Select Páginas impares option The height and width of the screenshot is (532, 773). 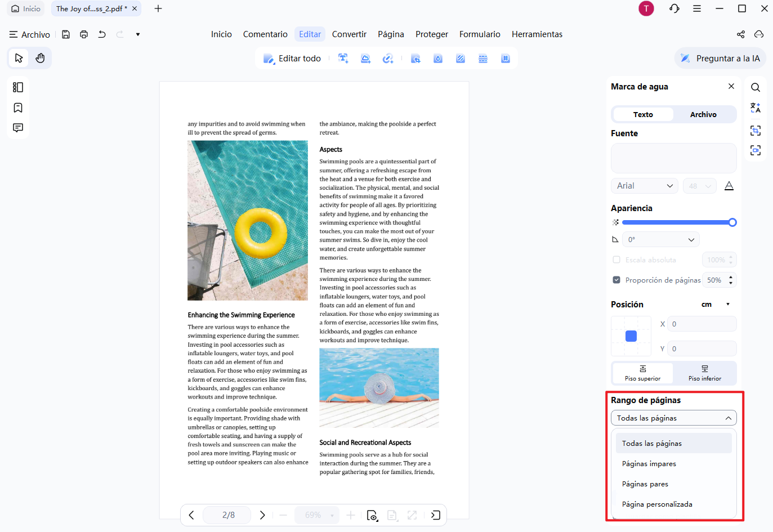[x=674, y=464]
